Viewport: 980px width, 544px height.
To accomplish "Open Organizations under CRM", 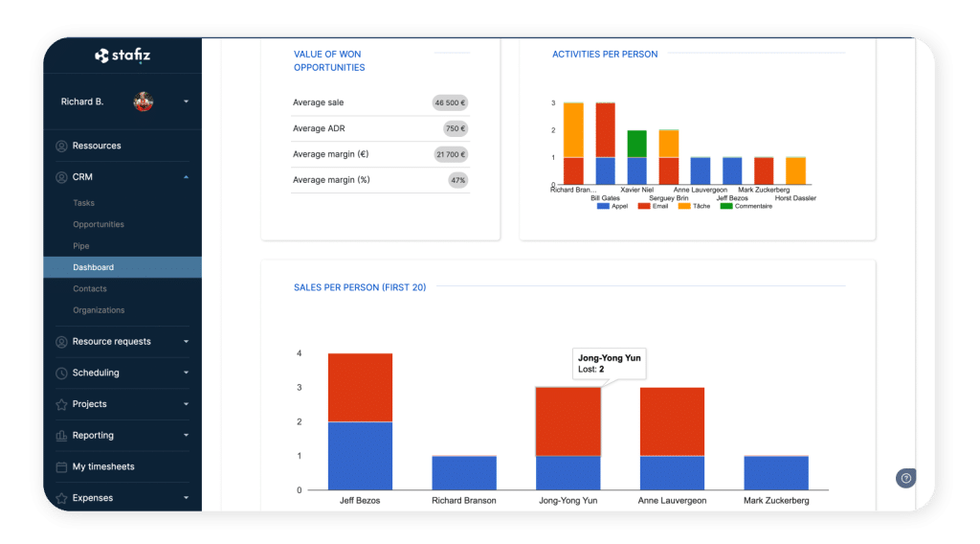I will (x=99, y=310).
